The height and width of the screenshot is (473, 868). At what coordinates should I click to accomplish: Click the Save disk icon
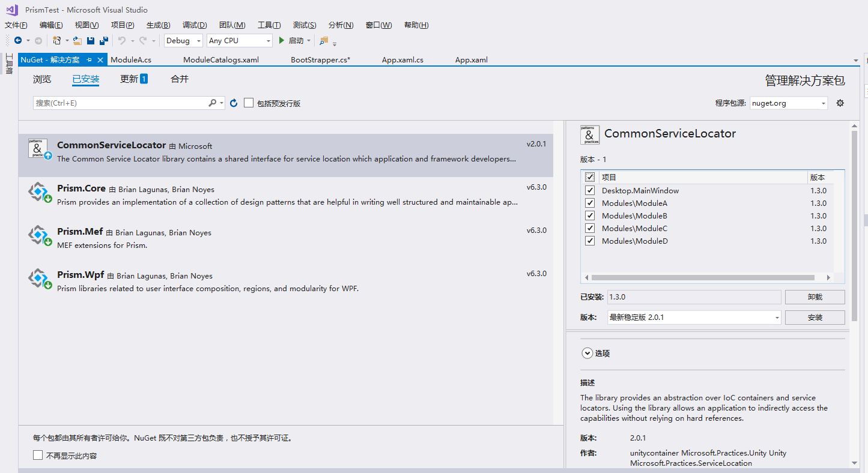91,40
